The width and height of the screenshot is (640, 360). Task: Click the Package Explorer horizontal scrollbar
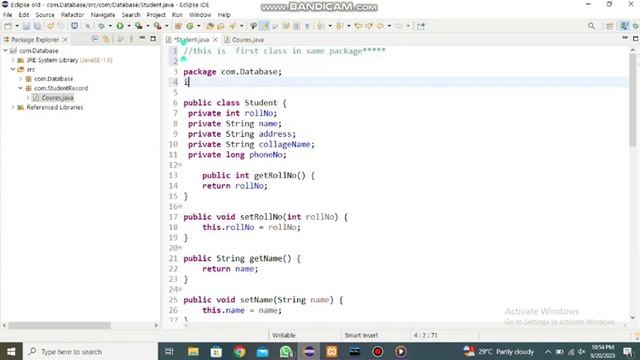point(60,325)
